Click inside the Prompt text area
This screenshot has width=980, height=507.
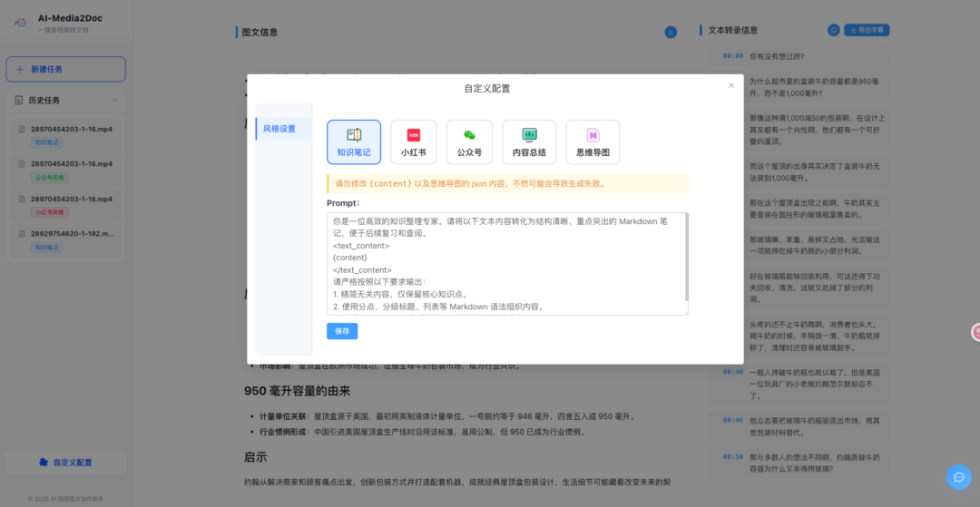tap(507, 264)
